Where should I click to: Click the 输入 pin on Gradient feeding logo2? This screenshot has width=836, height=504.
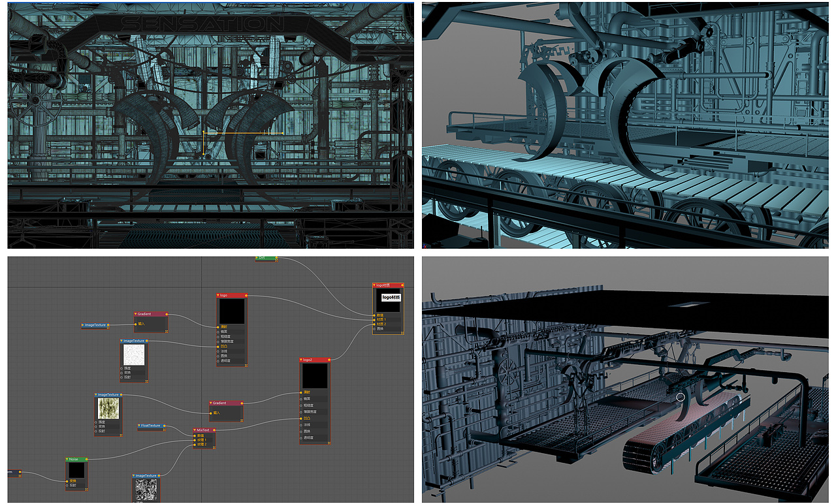pyautogui.click(x=211, y=413)
